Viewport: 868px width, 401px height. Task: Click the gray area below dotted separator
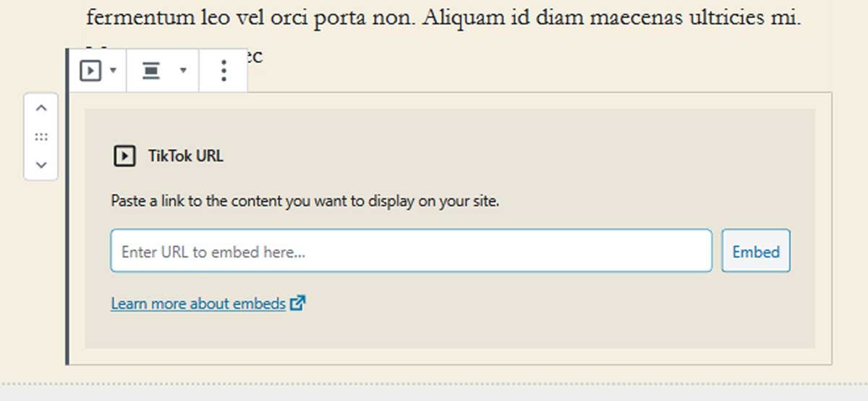434,392
